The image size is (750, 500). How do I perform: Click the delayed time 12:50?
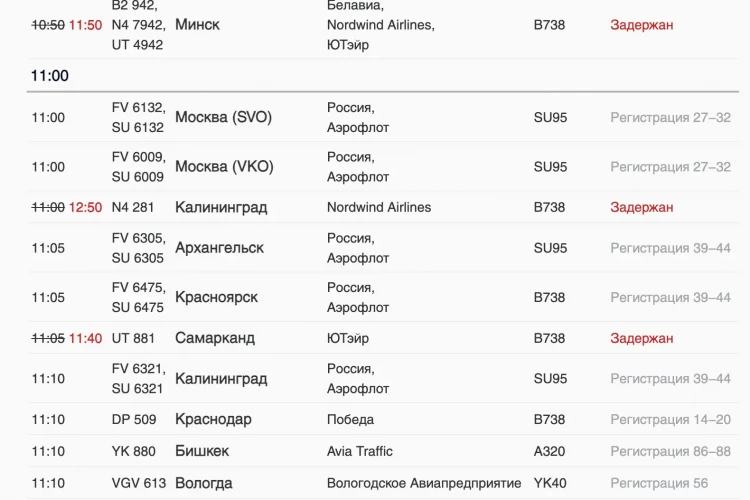coord(86,207)
